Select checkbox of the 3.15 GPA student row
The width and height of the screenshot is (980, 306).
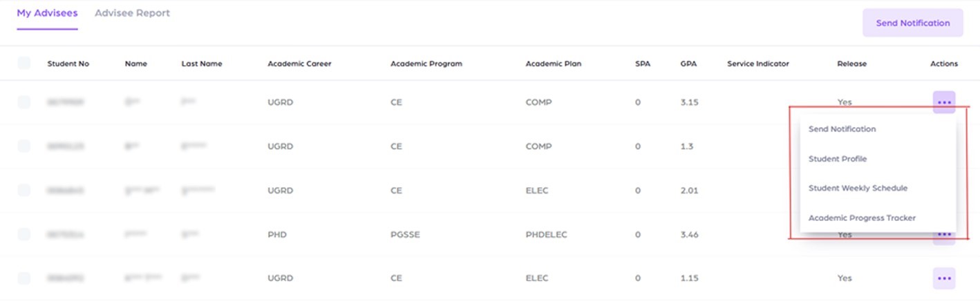[24, 102]
